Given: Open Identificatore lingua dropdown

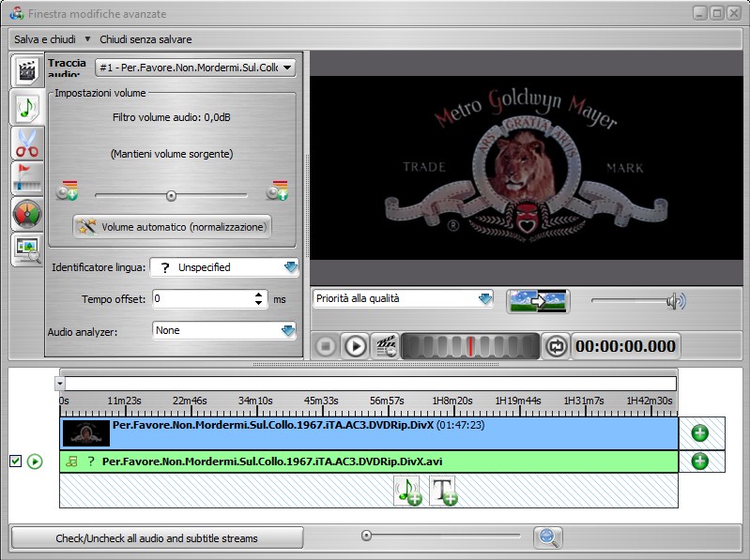Looking at the screenshot, I should click(x=224, y=267).
